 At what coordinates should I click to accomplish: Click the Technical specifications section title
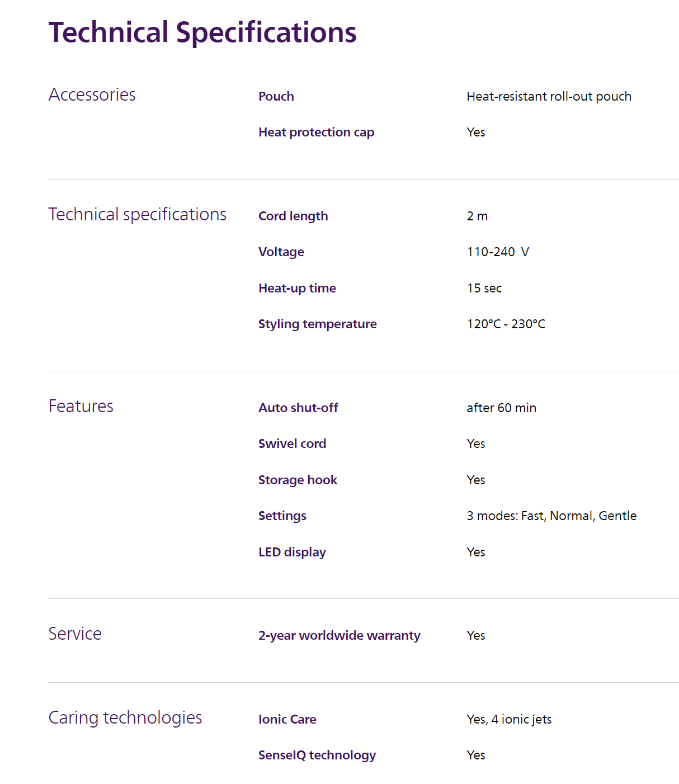click(137, 215)
